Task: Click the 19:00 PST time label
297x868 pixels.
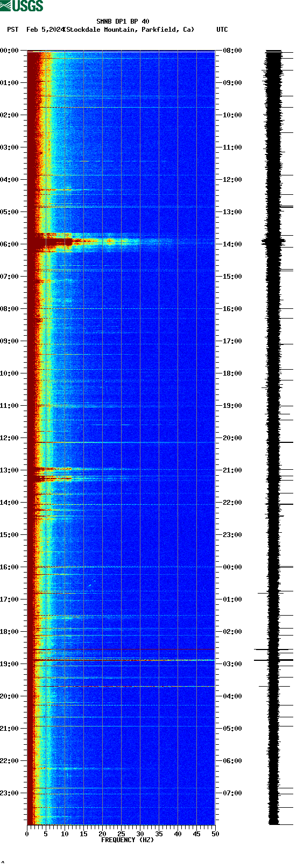Action: [x=10, y=664]
